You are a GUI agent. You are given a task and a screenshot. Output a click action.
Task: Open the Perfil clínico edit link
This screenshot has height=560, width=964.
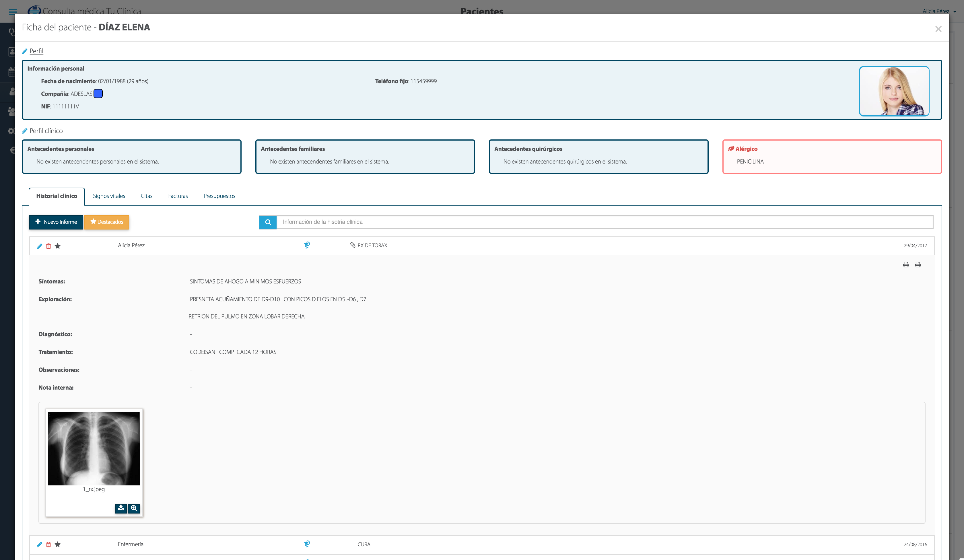pyautogui.click(x=46, y=131)
